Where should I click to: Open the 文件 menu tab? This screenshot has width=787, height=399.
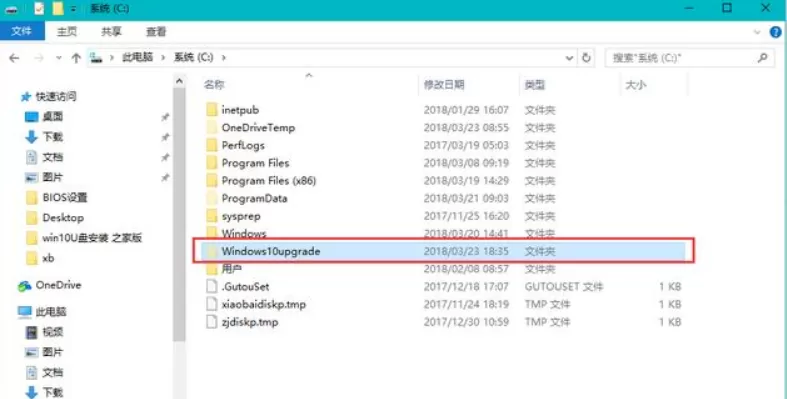22,32
